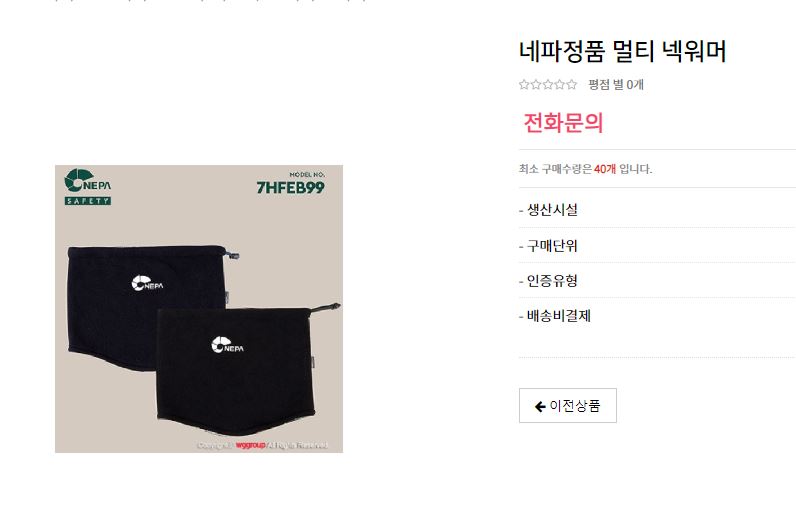
Task: Open the neck warmer product image
Action: [199, 309]
